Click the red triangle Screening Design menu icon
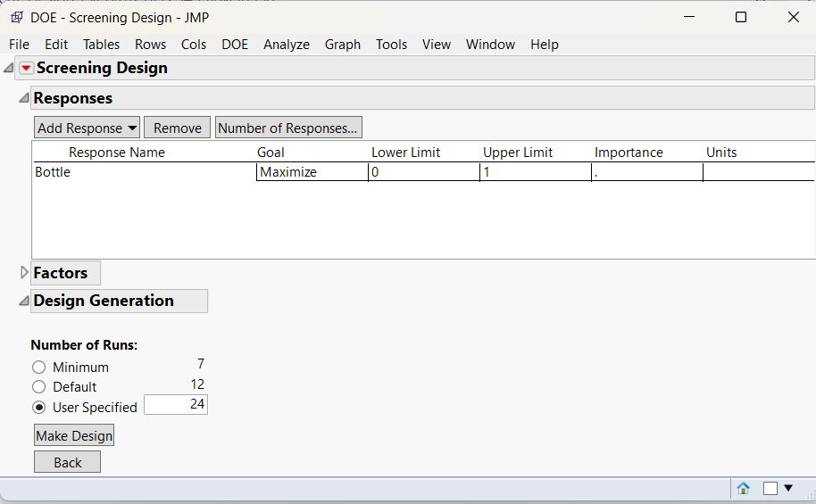This screenshot has width=816, height=504. tap(26, 69)
